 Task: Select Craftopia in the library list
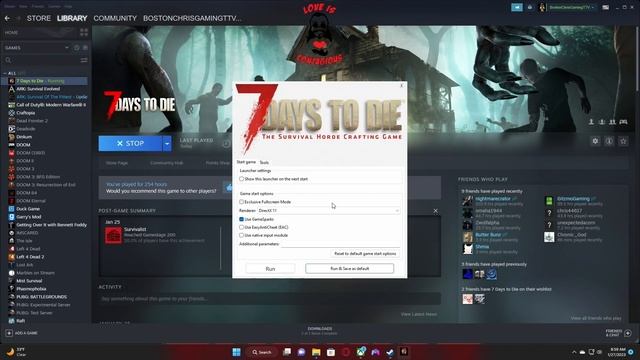tap(26, 113)
